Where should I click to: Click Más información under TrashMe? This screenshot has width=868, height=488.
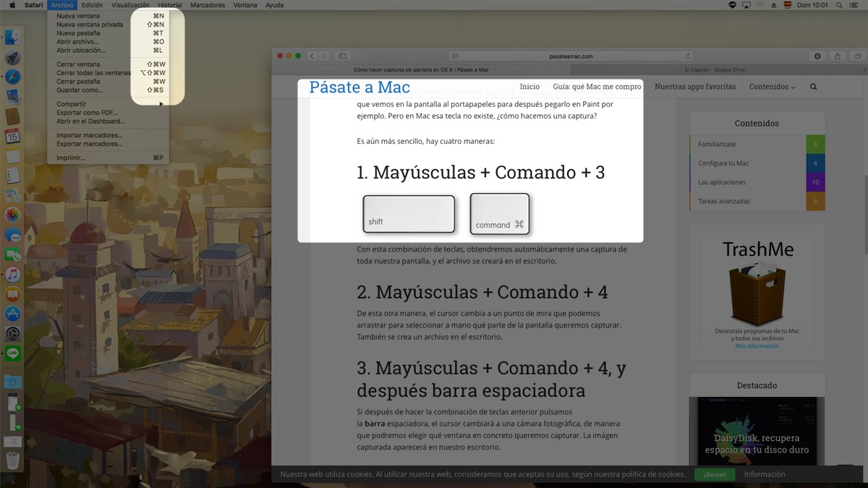coord(757,346)
